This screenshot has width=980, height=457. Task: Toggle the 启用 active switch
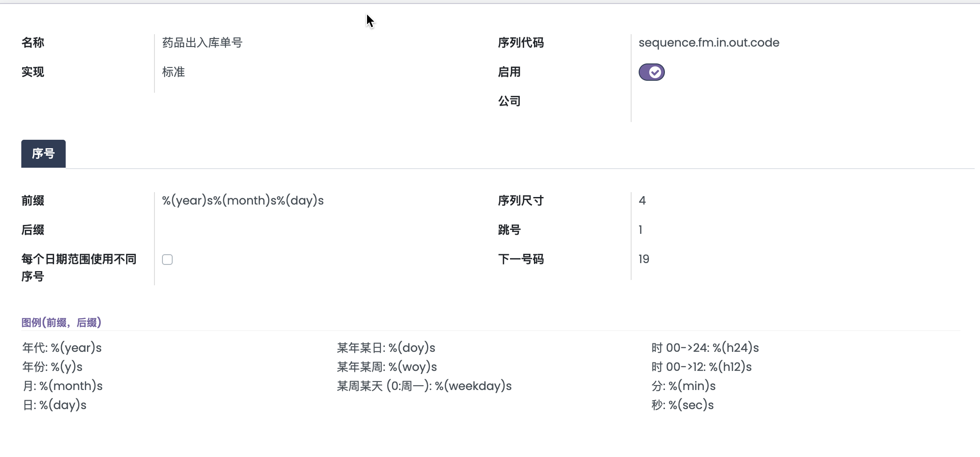(x=651, y=72)
